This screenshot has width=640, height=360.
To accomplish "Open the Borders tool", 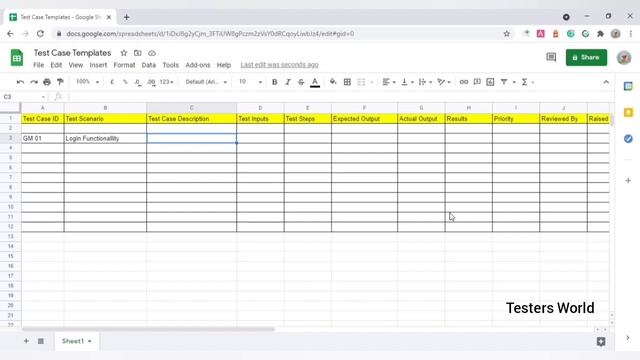I will (347, 82).
